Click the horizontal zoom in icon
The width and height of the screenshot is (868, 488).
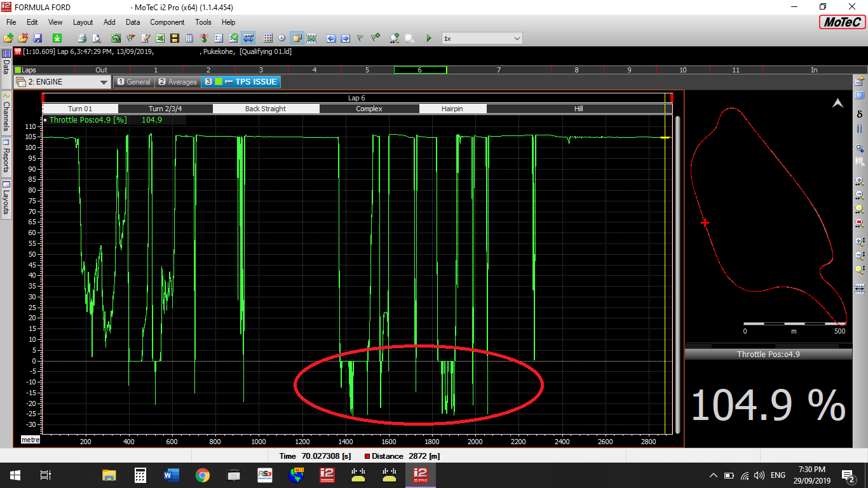(x=860, y=181)
